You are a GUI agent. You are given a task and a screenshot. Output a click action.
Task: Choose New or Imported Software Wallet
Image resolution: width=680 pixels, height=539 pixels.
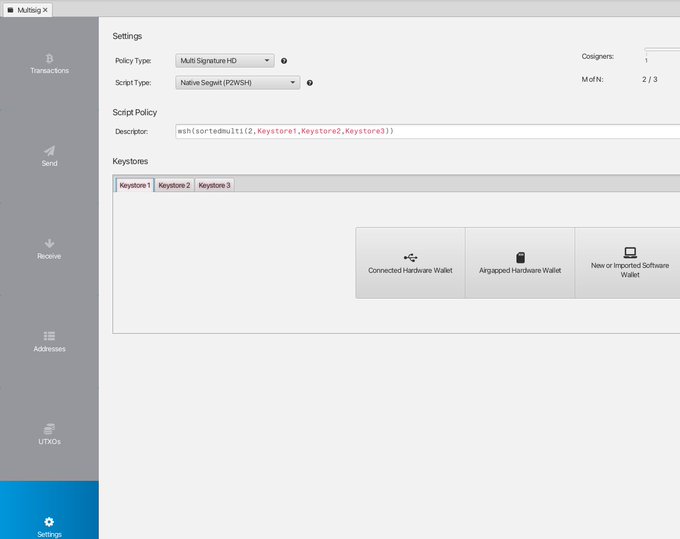(630, 263)
